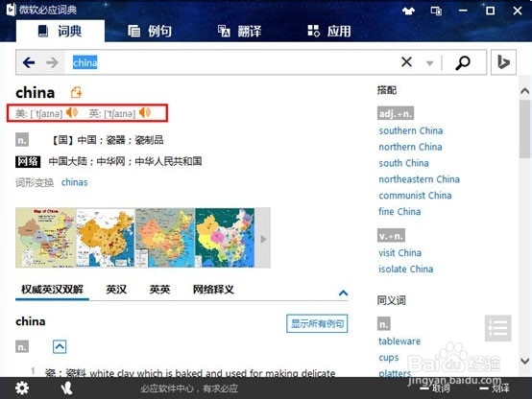Viewport: 532px width, 399px height.
Task: Collapse the definitions section with blue chevron
Action: 343,293
